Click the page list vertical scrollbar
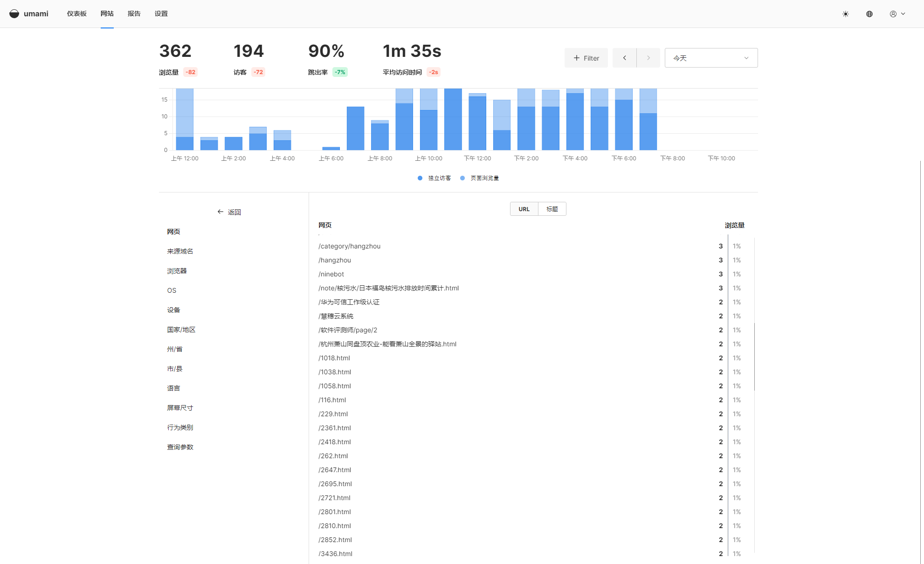The image size is (924, 564). 754,357
